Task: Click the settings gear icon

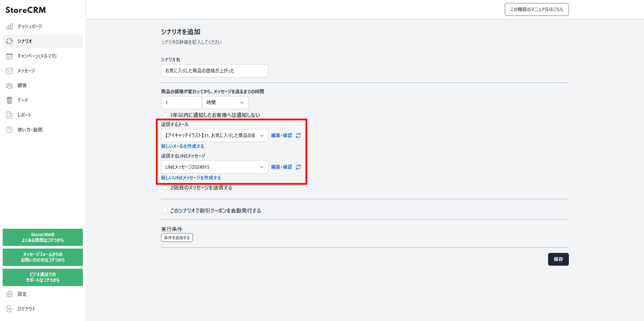Action: coord(9,294)
